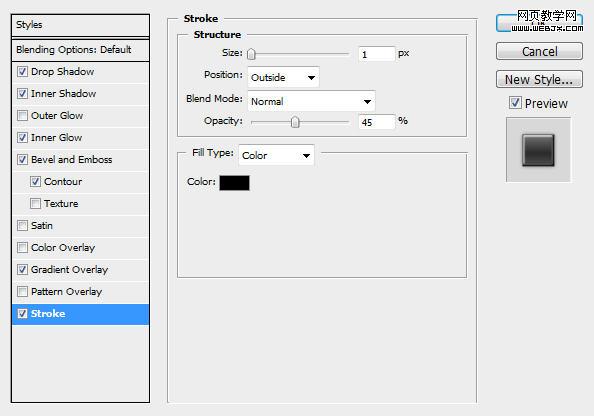Expand the Fill Type dropdown

click(x=276, y=155)
